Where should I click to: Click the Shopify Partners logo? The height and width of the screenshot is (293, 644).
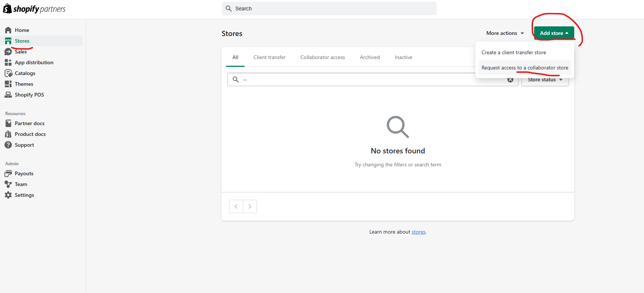(34, 9)
